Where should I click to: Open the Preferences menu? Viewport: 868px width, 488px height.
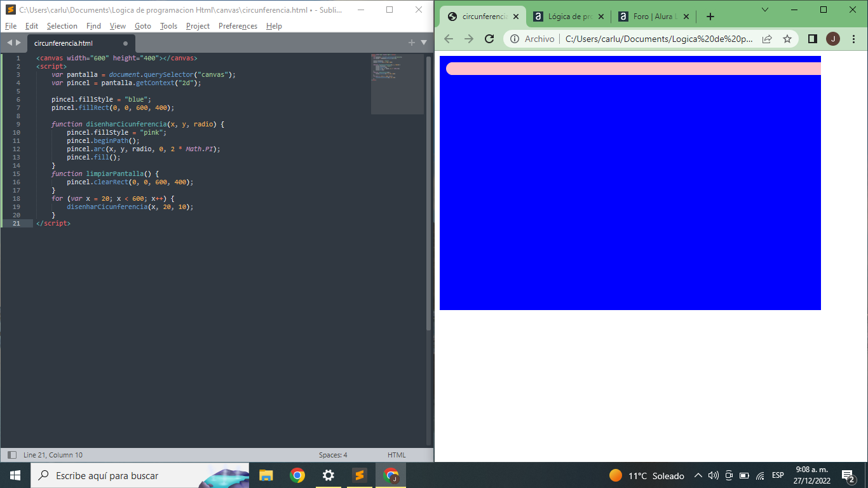coord(238,26)
